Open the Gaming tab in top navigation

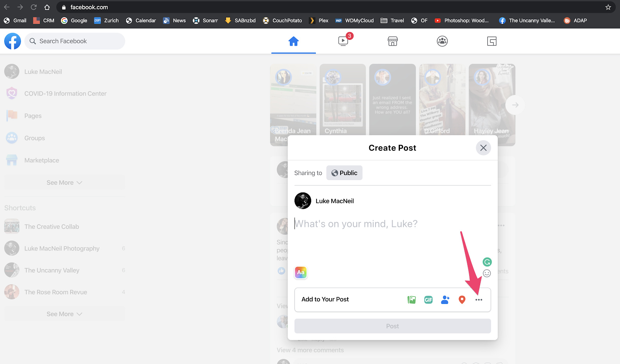point(492,41)
